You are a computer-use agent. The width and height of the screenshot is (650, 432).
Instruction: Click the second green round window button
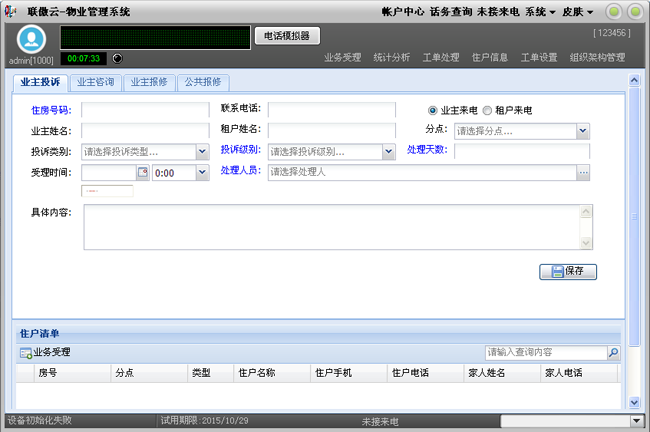(635, 12)
